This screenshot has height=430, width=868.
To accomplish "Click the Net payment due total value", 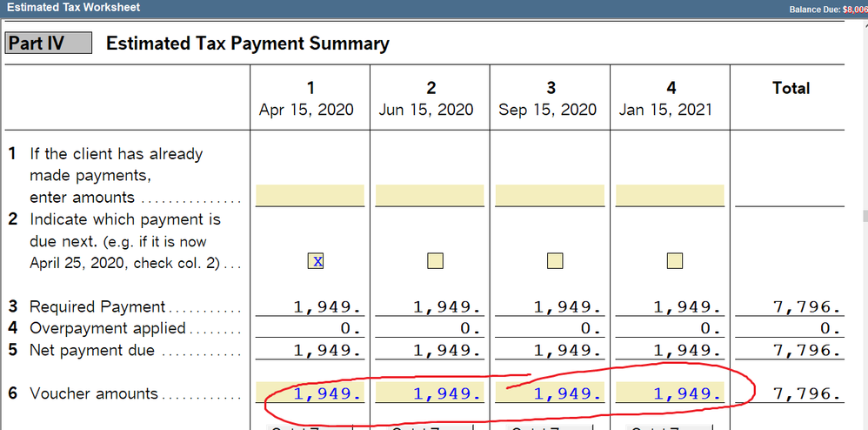I will click(x=807, y=351).
